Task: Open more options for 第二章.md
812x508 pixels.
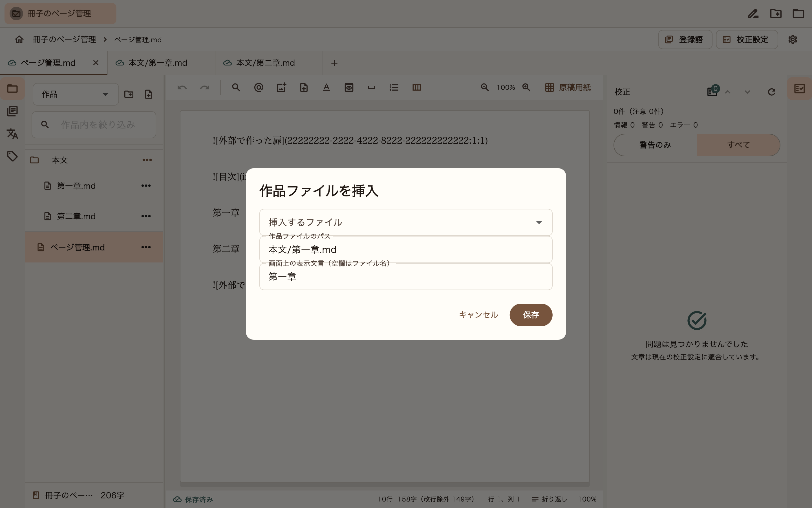Action: pyautogui.click(x=146, y=216)
